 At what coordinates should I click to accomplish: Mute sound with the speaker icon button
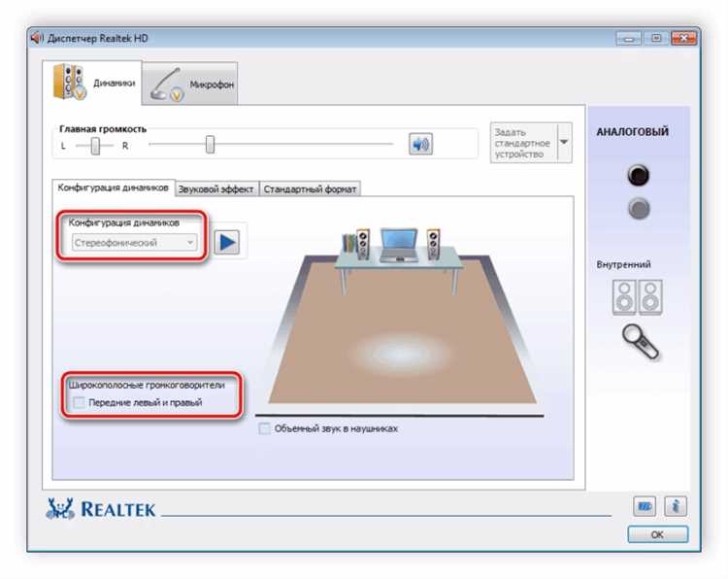click(x=420, y=144)
